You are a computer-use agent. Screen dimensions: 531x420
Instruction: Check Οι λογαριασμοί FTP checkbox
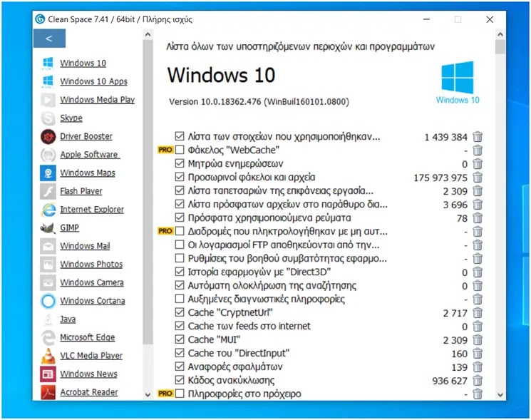pyautogui.click(x=180, y=245)
